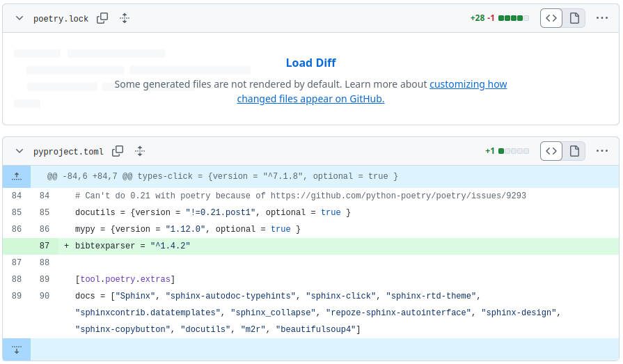Image resolution: width=623 pixels, height=364 pixels.
Task: Open more options menu for poetry.lock
Action: 602,19
